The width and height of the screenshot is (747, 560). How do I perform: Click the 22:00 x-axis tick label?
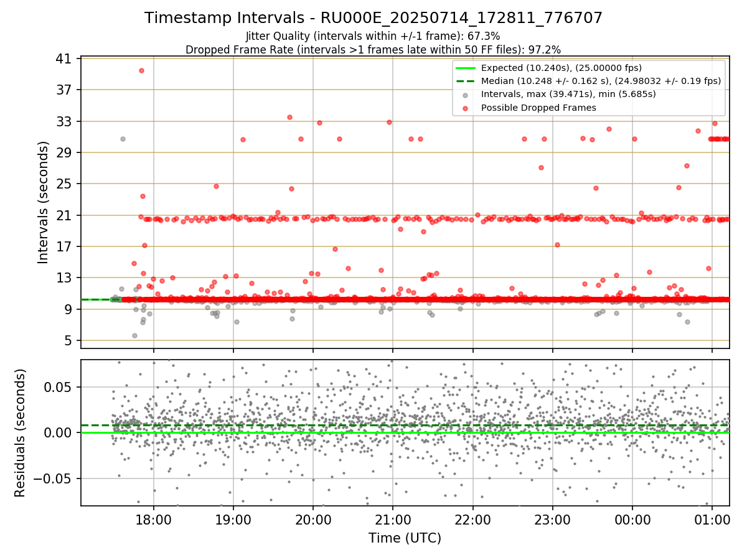pos(472,520)
